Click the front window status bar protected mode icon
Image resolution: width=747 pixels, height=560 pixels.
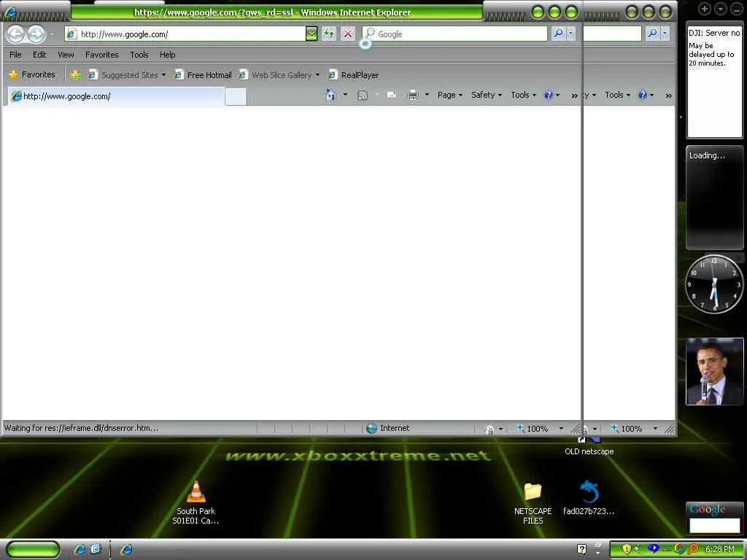click(489, 429)
